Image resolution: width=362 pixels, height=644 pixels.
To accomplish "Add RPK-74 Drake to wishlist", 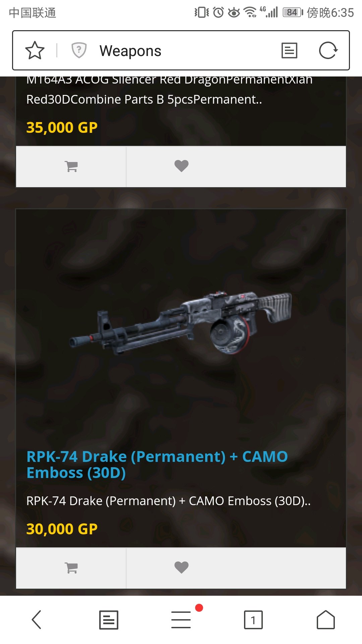I will [181, 568].
